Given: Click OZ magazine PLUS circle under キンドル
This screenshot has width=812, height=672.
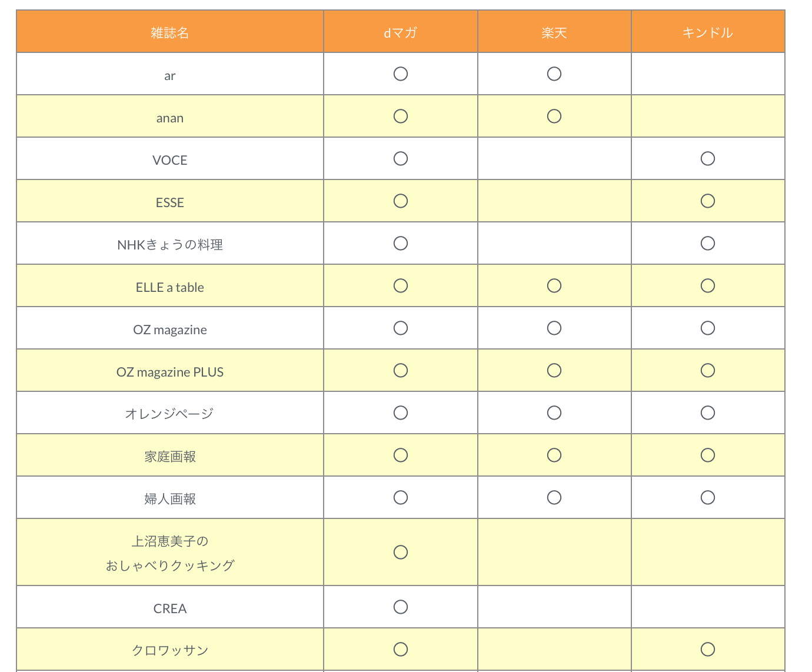Looking at the screenshot, I should [x=708, y=370].
